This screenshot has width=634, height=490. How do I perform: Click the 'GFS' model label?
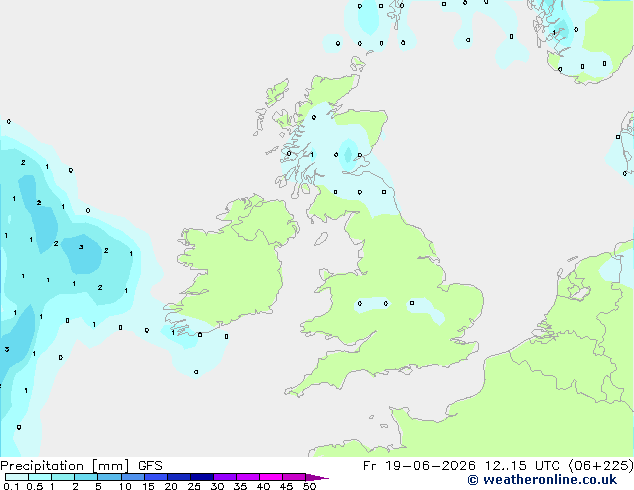click(x=150, y=466)
